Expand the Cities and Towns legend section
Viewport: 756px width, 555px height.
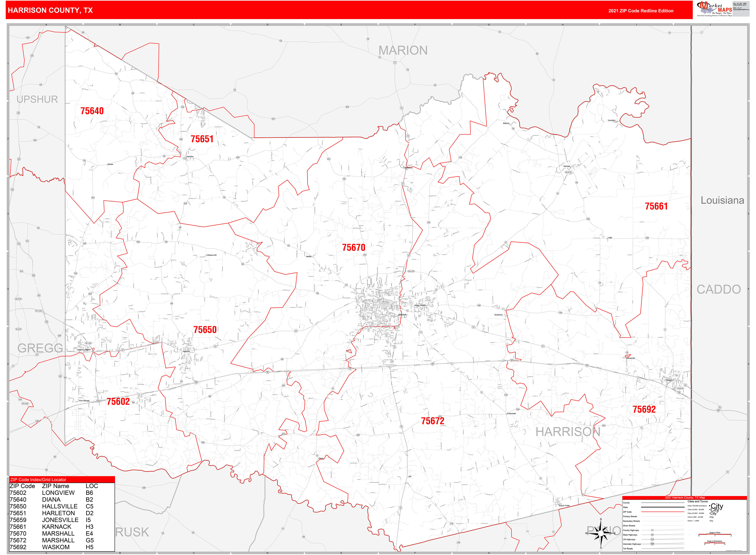point(698,502)
